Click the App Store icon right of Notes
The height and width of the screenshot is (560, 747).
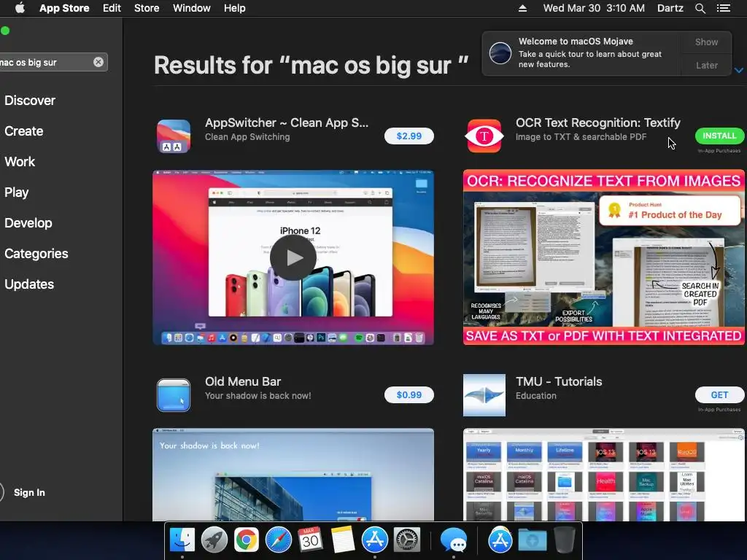(x=374, y=540)
